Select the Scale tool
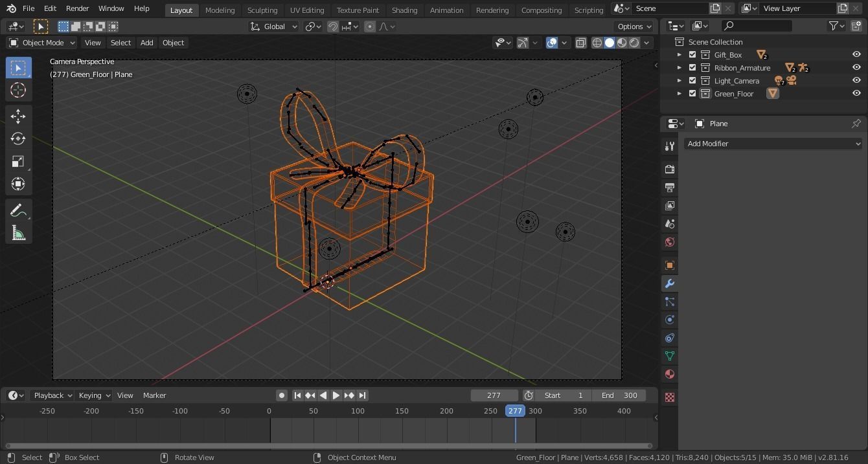The height and width of the screenshot is (464, 868). tap(18, 161)
